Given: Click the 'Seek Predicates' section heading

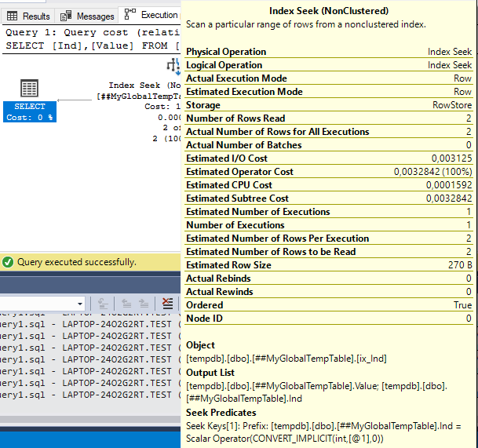Looking at the screenshot, I should point(221,413).
